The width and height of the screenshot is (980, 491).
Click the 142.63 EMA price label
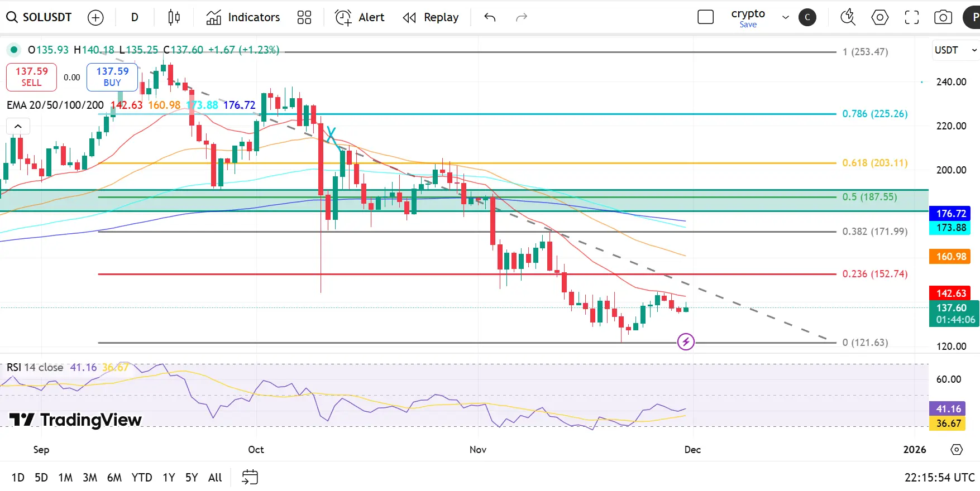[950, 293]
